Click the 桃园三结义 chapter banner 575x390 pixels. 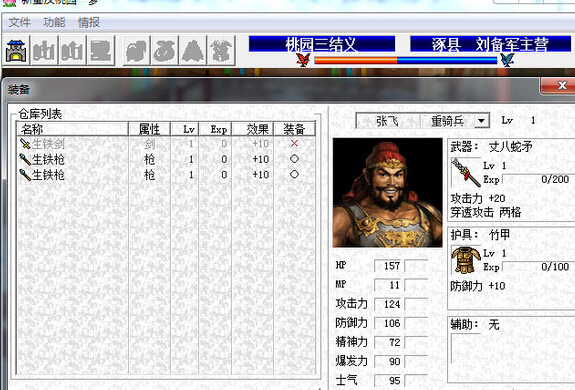pyautogui.click(x=322, y=44)
